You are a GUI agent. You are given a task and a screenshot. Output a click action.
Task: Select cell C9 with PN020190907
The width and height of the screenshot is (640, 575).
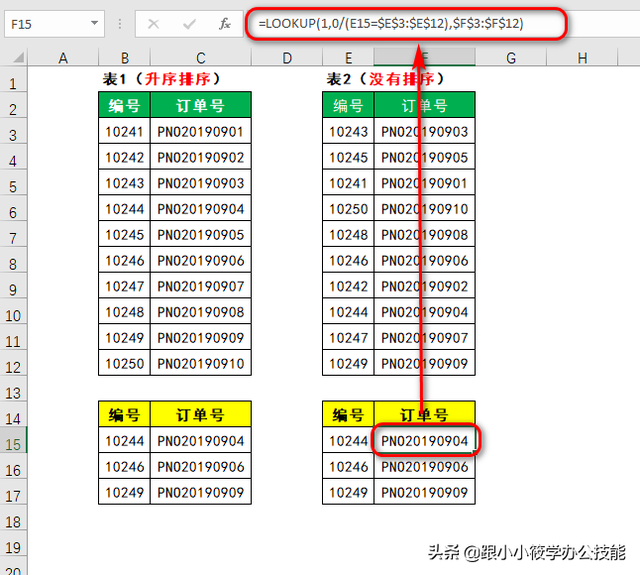click(200, 286)
